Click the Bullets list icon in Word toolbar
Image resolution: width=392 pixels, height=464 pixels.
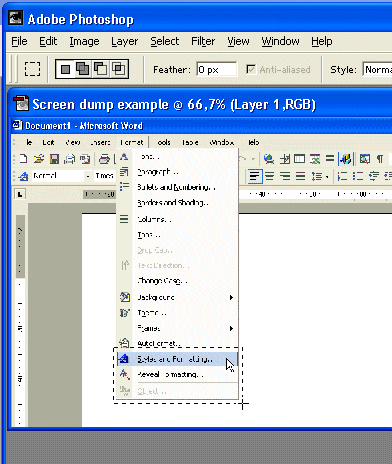(x=357, y=176)
